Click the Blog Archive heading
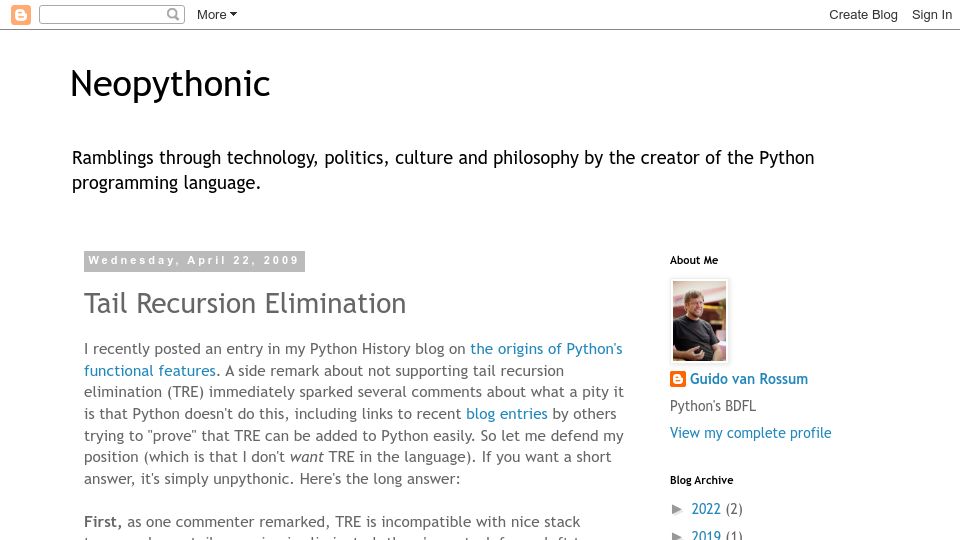The height and width of the screenshot is (540, 960). pos(702,480)
